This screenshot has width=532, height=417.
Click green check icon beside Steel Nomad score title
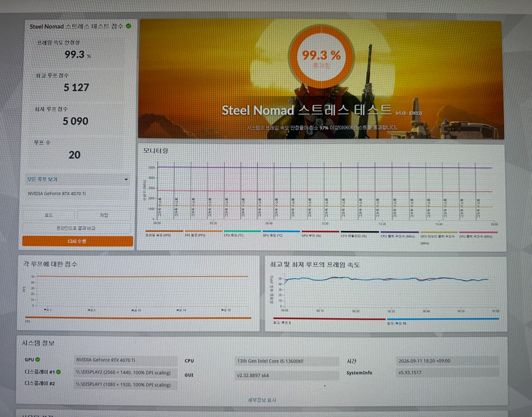click(128, 26)
